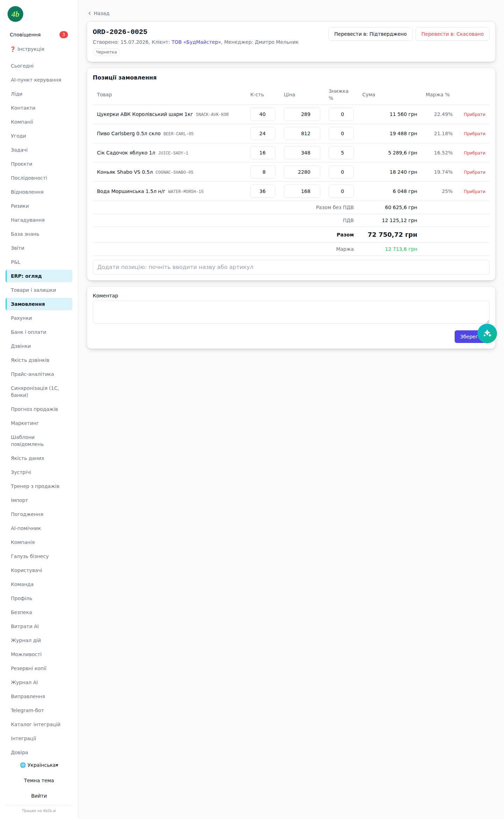Open the AI assistant floating sparkle button
504x819 pixels.
tap(487, 333)
